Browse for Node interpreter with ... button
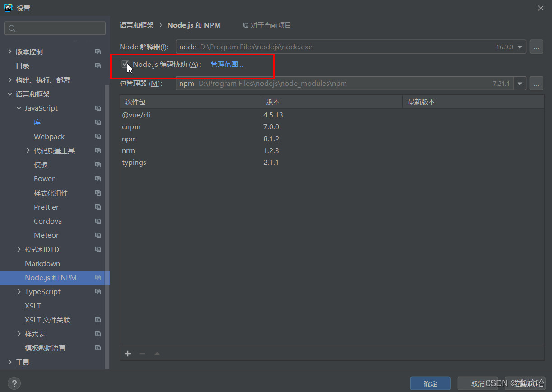This screenshot has width=552, height=392. (536, 47)
